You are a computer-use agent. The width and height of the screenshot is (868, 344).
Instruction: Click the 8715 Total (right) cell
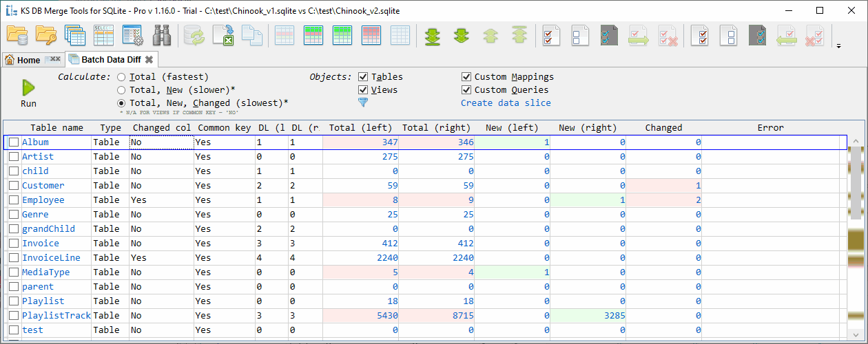tap(437, 316)
